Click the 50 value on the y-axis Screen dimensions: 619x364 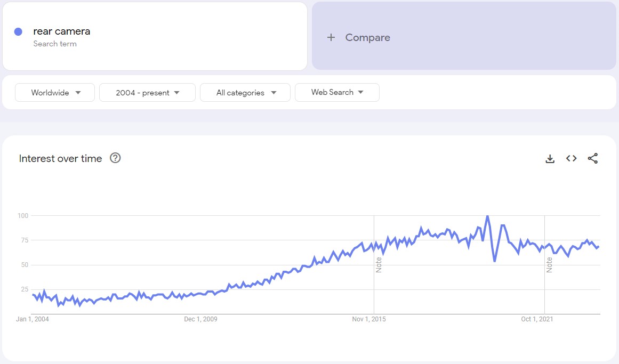pos(25,265)
